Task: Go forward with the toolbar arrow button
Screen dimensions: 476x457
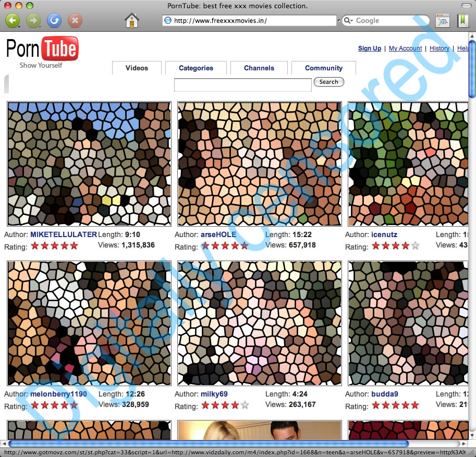Action: (33, 21)
